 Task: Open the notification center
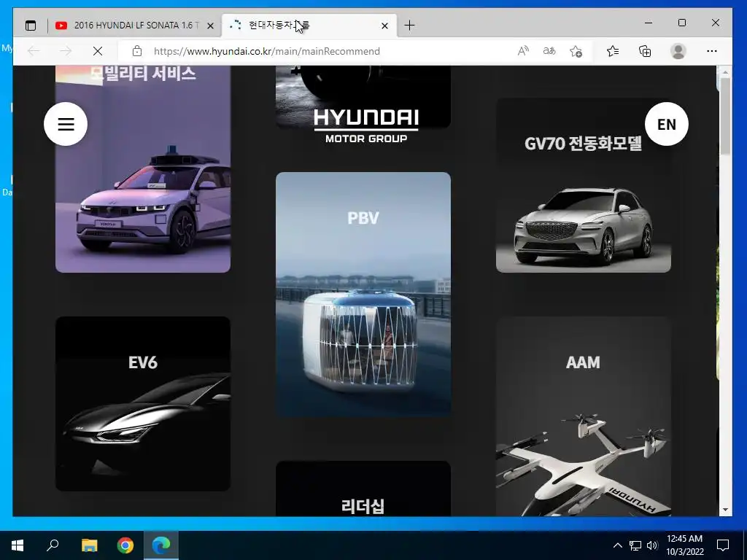pos(723,545)
